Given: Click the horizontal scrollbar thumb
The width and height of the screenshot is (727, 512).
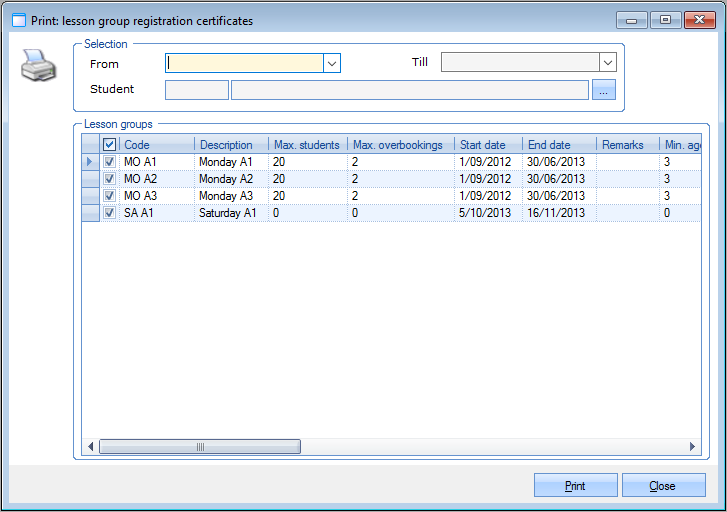Looking at the screenshot, I should [x=198, y=446].
